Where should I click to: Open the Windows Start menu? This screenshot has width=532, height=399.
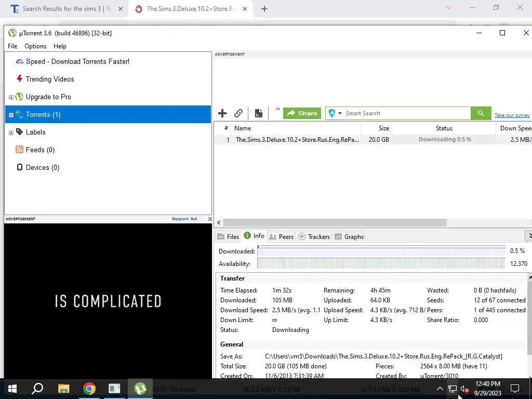(x=12, y=389)
